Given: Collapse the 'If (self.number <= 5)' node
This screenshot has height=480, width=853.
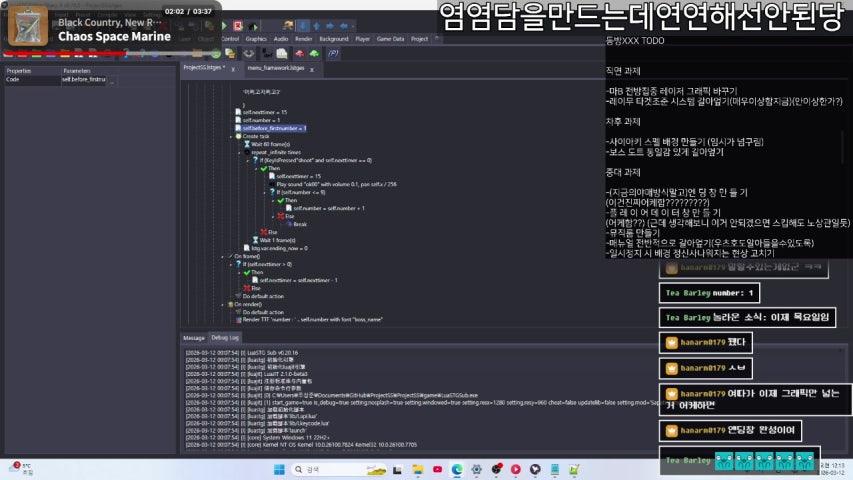Looking at the screenshot, I should click(x=265, y=192).
